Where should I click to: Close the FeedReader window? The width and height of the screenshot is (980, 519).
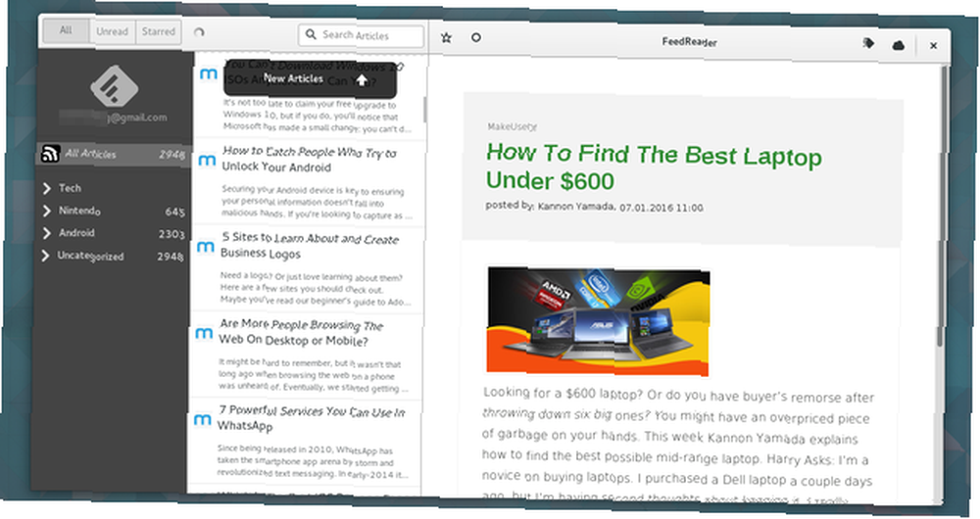tap(933, 46)
